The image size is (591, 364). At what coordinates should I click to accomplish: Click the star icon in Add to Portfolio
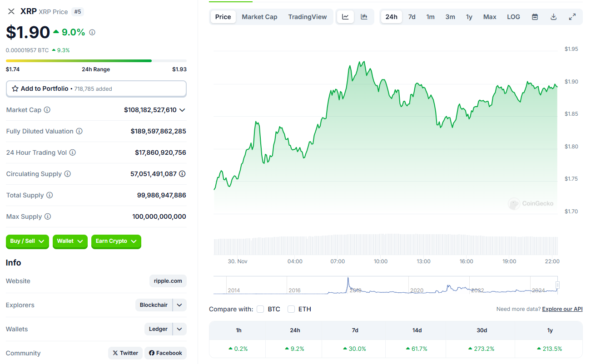point(15,89)
